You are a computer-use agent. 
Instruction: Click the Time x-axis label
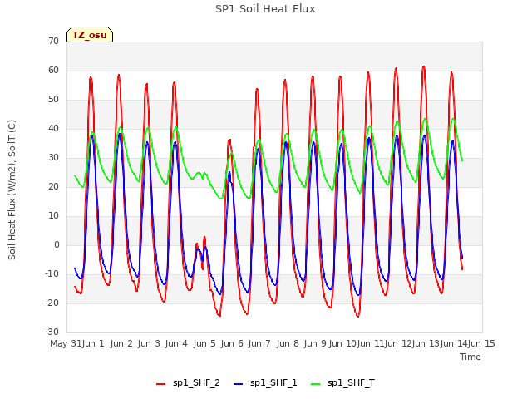point(470,357)
